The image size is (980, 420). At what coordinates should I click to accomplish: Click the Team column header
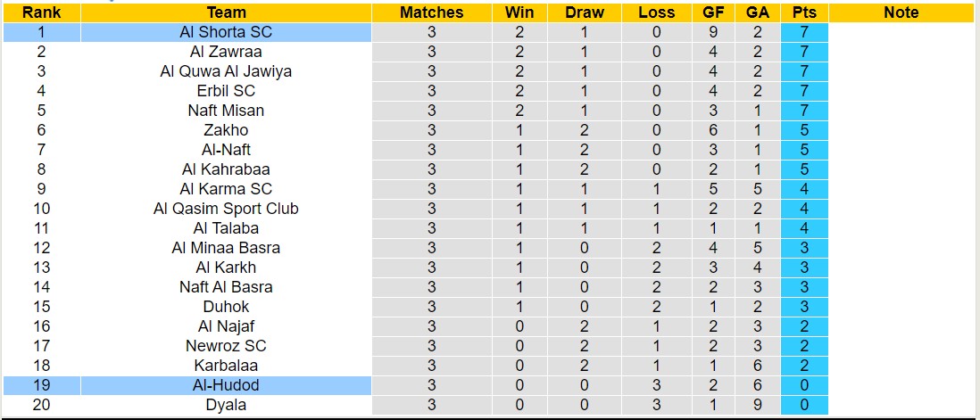pos(226,12)
